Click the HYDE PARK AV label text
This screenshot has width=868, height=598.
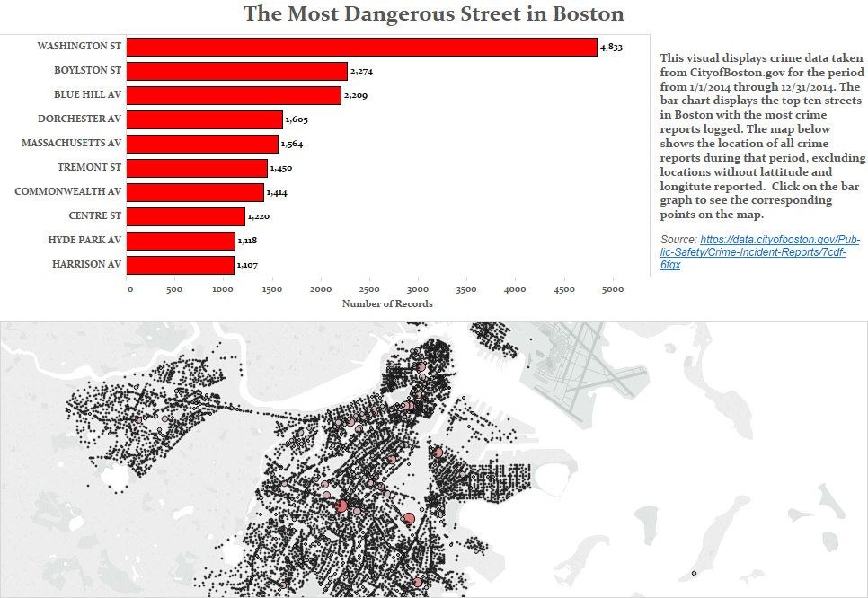[x=84, y=240]
